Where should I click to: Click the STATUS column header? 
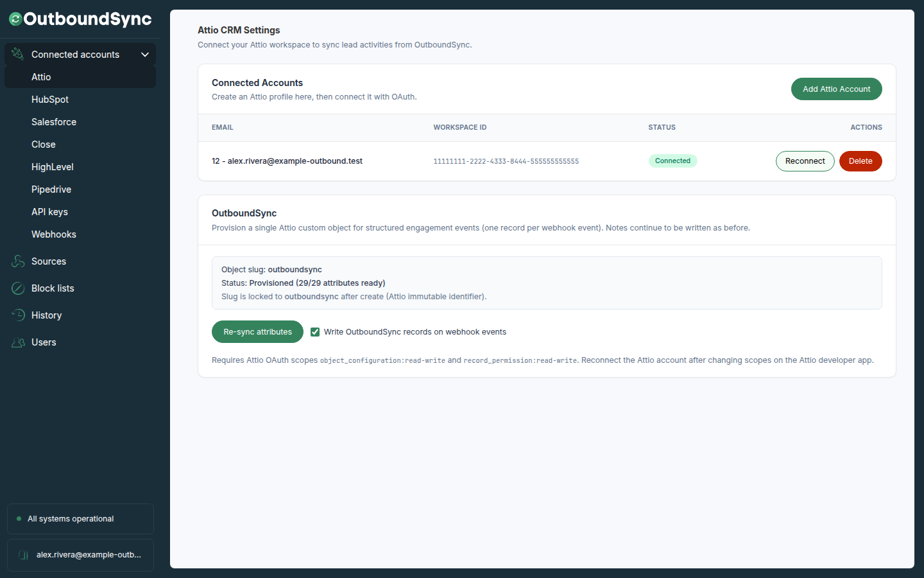pos(662,127)
